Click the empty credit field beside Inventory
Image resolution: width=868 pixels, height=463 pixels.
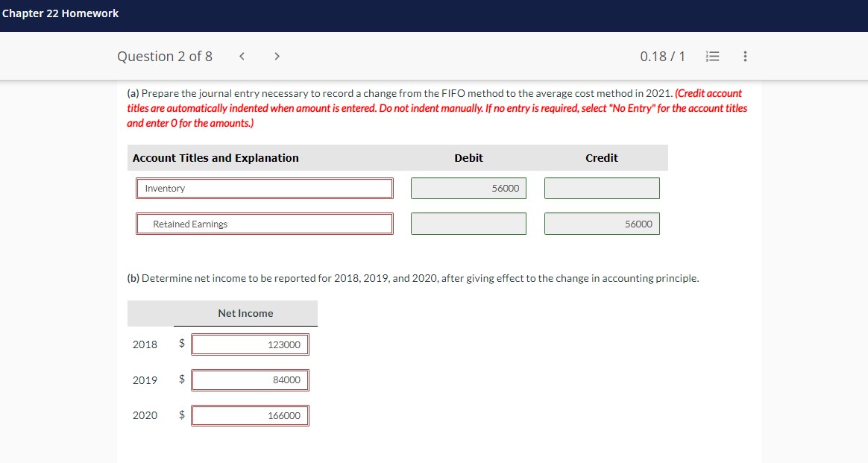[x=601, y=188]
